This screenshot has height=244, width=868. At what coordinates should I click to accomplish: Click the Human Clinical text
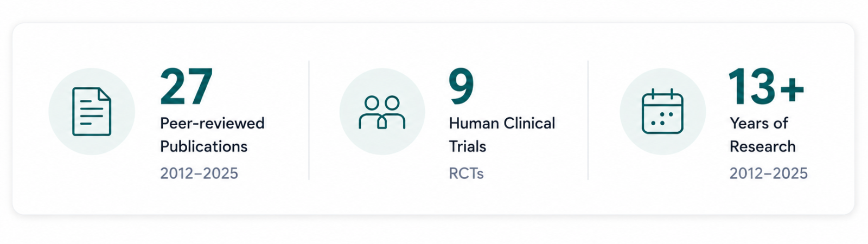502,124
